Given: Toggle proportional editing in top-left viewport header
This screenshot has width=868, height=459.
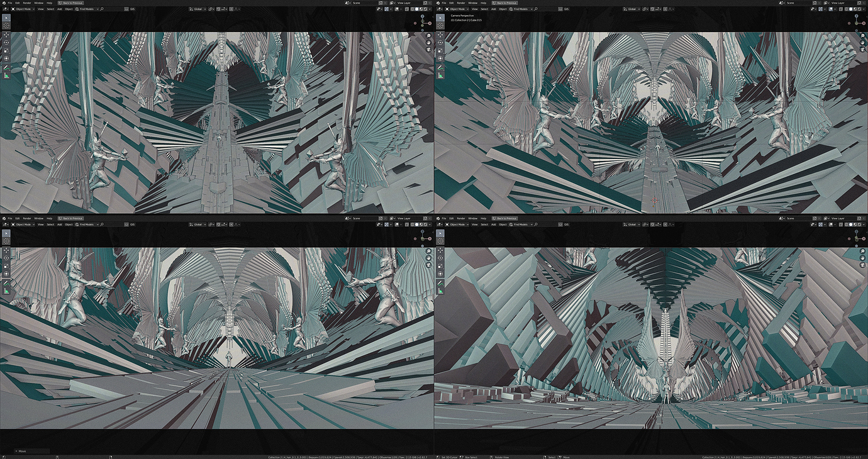Looking at the screenshot, I should click(231, 9).
